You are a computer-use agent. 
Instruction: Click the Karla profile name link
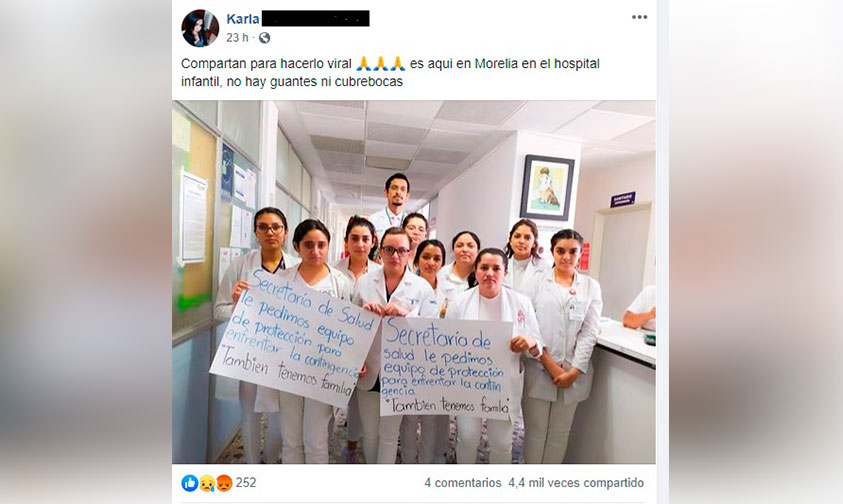(243, 19)
